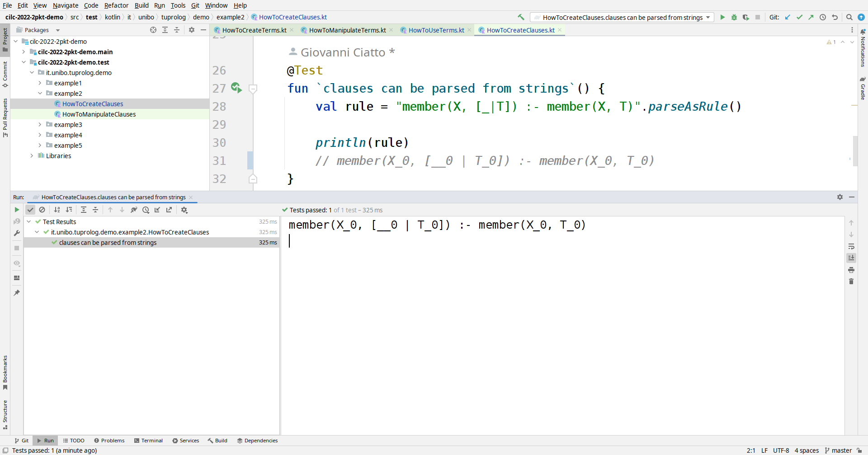The width and height of the screenshot is (868, 455).
Task: Click import tests icon in Run toolbar
Action: 157,210
